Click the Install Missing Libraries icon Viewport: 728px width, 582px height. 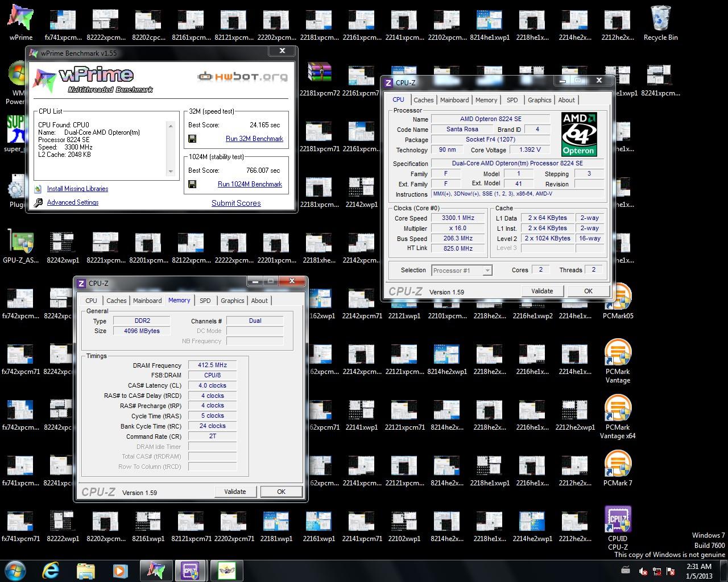38,189
